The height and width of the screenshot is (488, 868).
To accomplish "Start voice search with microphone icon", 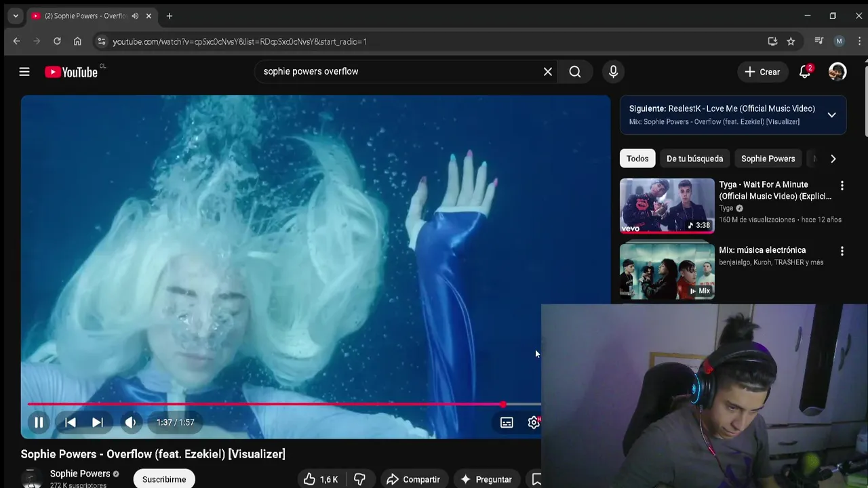I will point(613,72).
